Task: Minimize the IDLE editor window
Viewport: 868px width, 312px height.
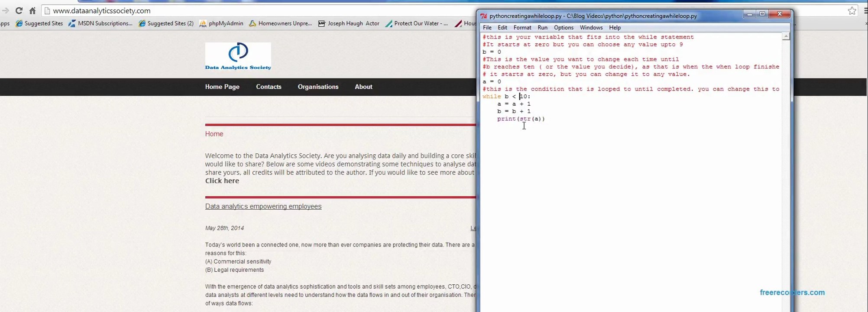Action: (750, 14)
